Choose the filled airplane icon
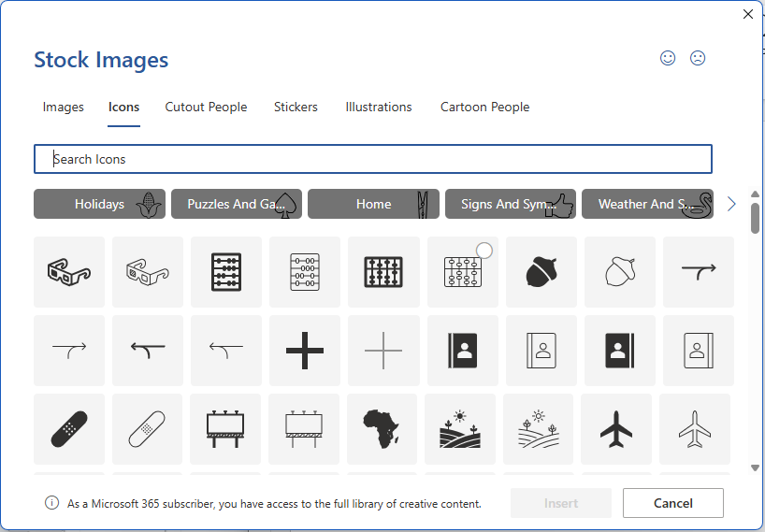Viewport: 765px width, 532px height. [616, 428]
